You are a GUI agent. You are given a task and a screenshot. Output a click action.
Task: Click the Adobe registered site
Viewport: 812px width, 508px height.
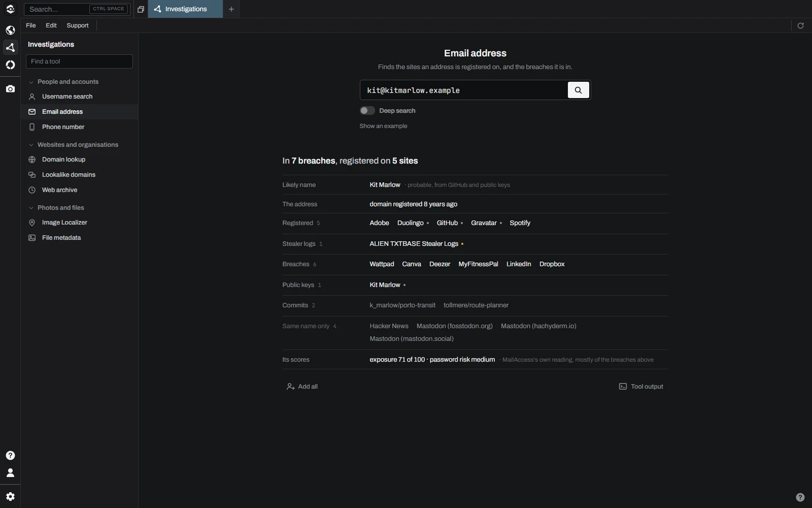pos(379,223)
